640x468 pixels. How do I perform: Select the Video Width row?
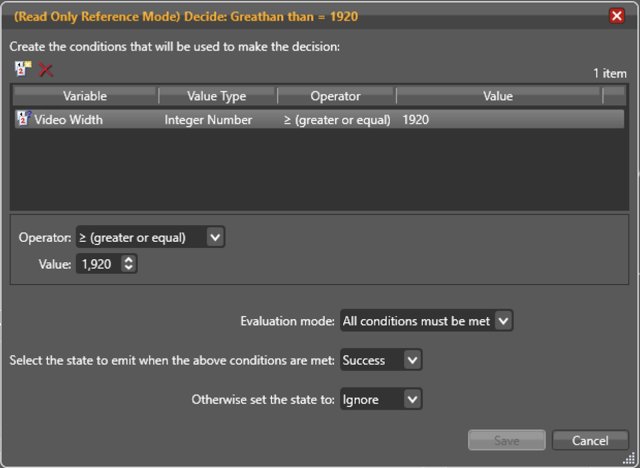(x=320, y=120)
